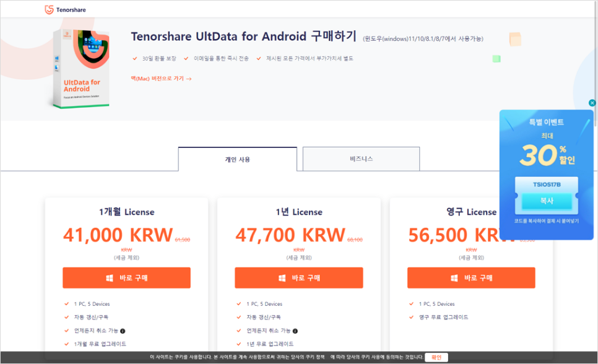
Task: Click the 이메일을 통한 즉시 전송 text
Action: [x=221, y=58]
